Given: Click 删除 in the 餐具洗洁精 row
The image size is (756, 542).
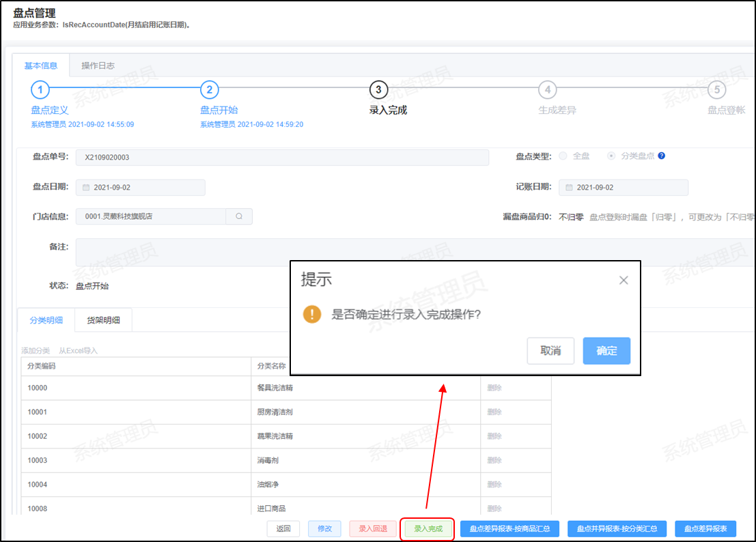Looking at the screenshot, I should click(x=494, y=388).
